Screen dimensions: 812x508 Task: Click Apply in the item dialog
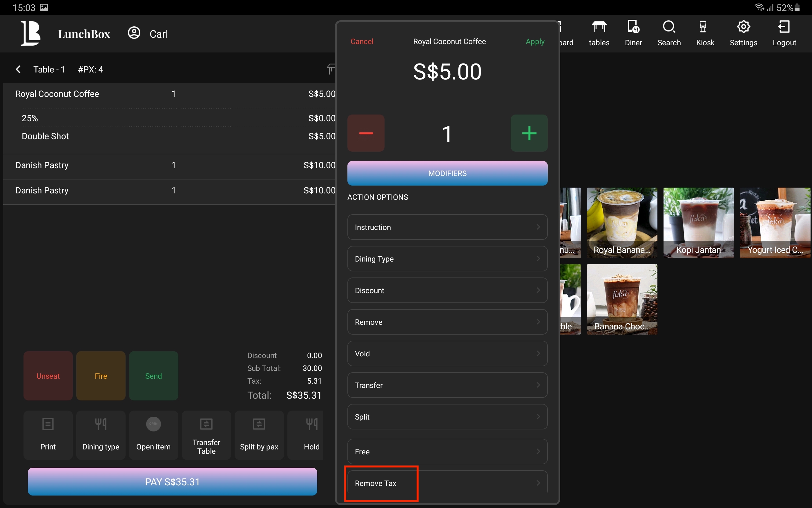click(x=535, y=41)
